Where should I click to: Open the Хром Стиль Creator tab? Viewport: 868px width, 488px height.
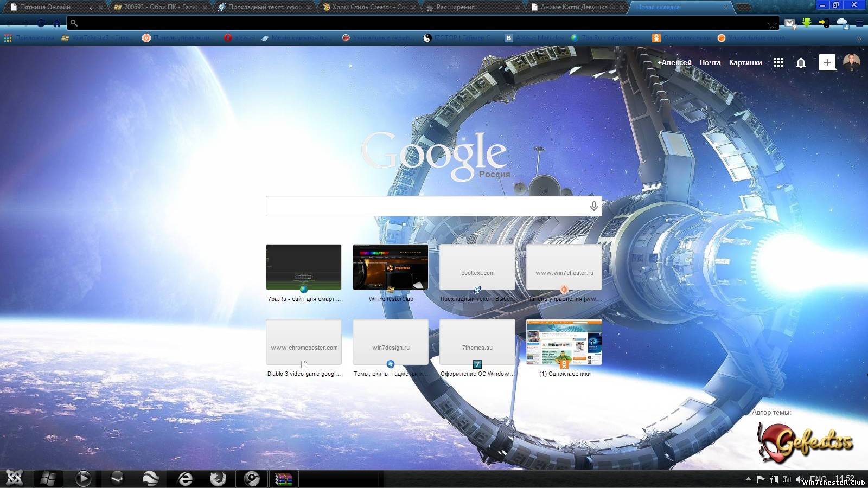[x=368, y=7]
